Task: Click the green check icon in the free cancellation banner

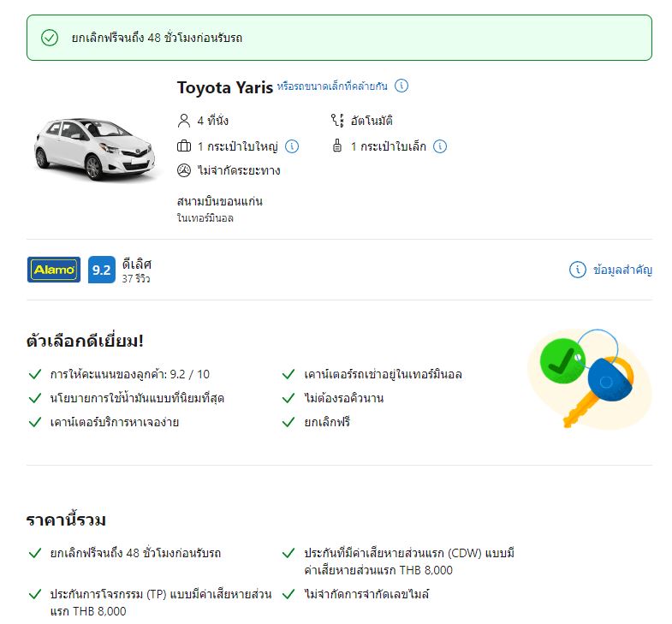Action: tap(50, 38)
